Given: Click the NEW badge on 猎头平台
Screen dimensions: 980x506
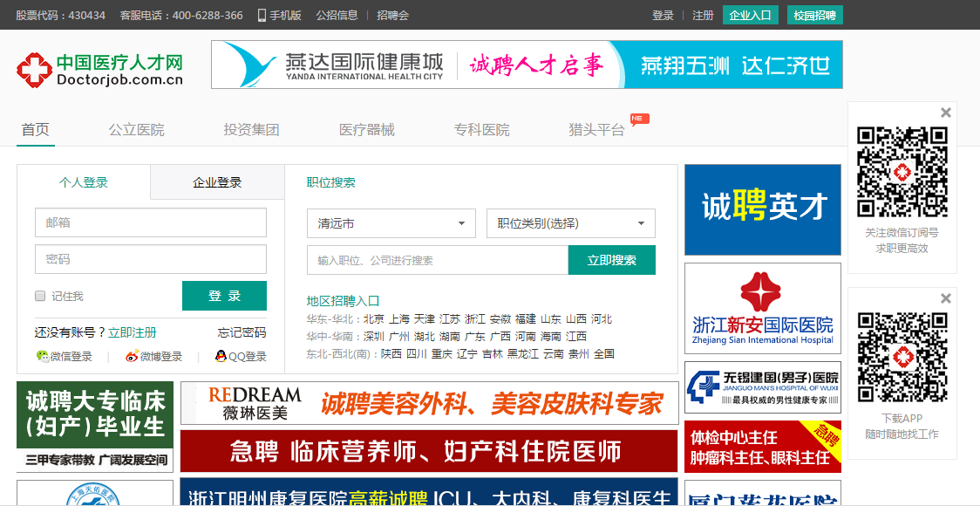Looking at the screenshot, I should click(639, 119).
